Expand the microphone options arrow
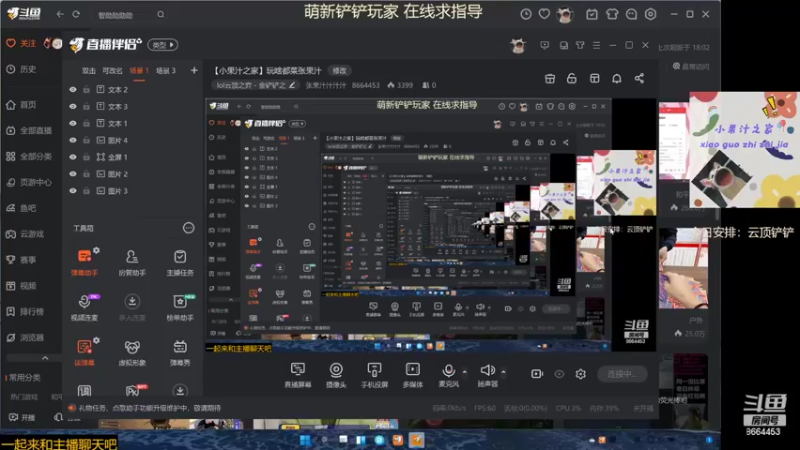 coord(464,372)
